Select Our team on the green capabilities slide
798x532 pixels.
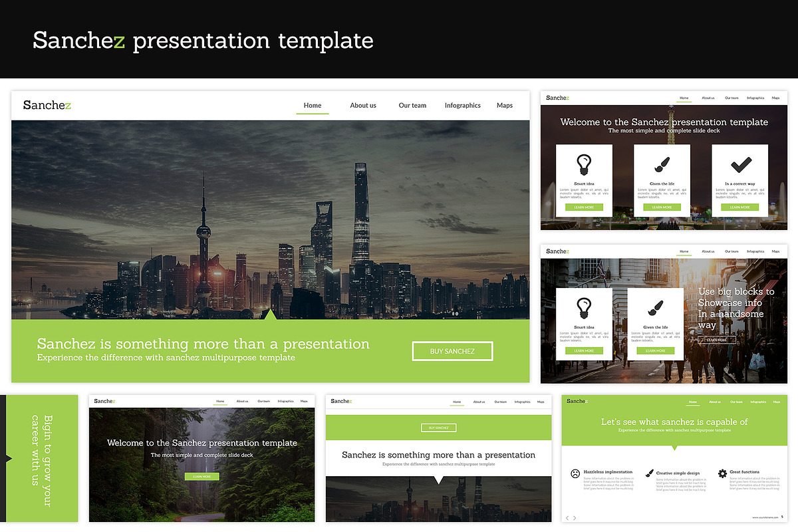coord(736,402)
